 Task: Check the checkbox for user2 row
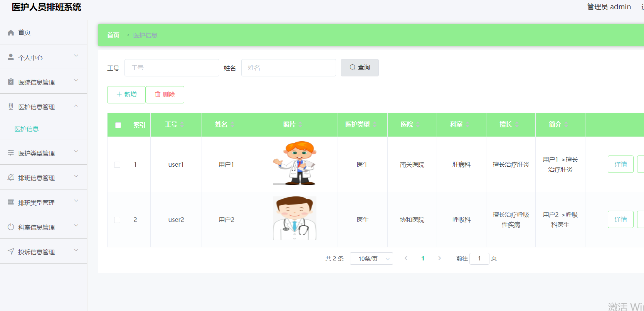[x=117, y=220]
